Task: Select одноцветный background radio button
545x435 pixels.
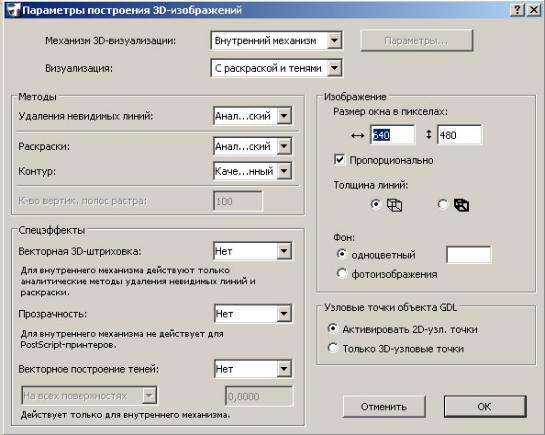Action: pos(342,254)
